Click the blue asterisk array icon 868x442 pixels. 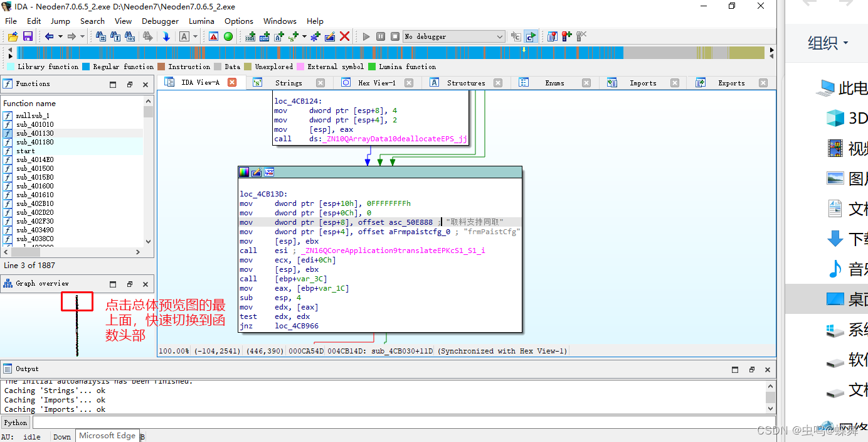(x=315, y=36)
